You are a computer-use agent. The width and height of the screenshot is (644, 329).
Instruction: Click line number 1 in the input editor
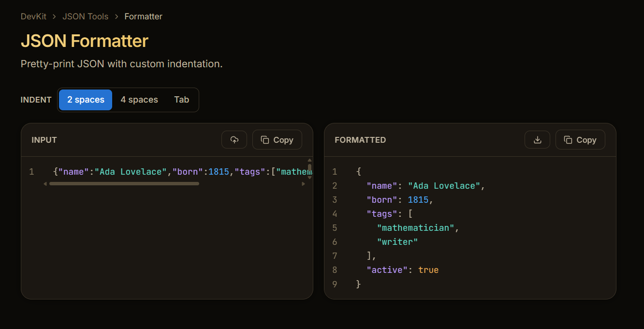[x=31, y=172]
